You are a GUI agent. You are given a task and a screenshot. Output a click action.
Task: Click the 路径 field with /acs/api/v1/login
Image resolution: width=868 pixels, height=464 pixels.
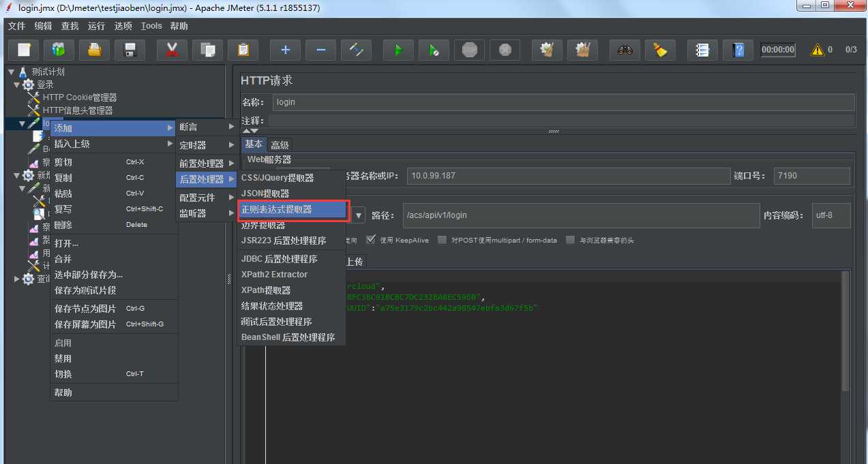pyautogui.click(x=581, y=215)
